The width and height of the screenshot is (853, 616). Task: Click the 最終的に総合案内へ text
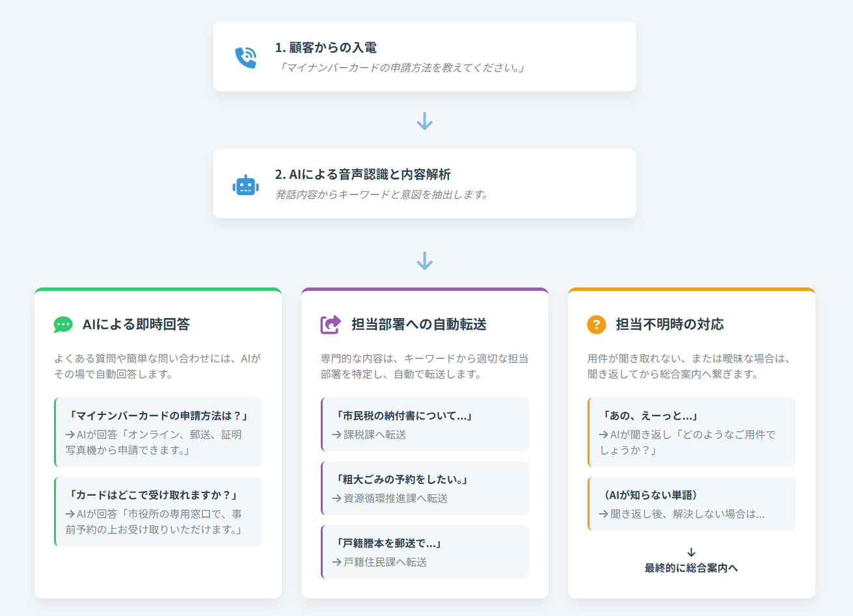(x=691, y=568)
